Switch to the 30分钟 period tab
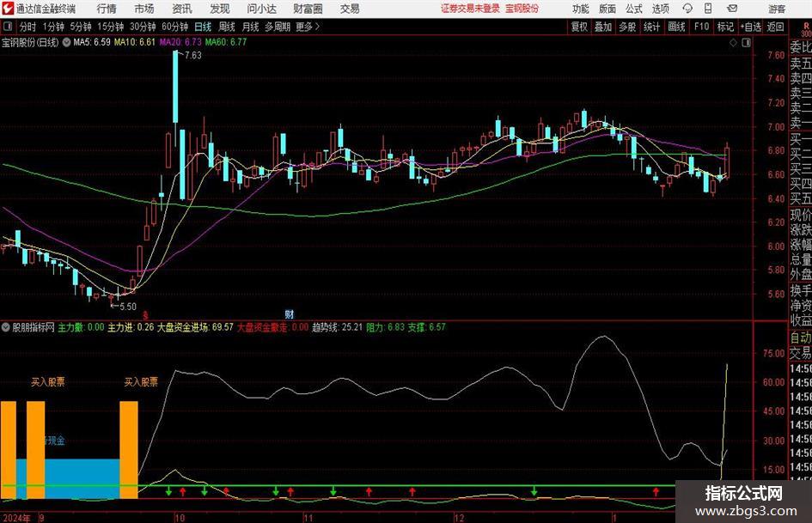The width and height of the screenshot is (812, 523). pyautogui.click(x=143, y=27)
